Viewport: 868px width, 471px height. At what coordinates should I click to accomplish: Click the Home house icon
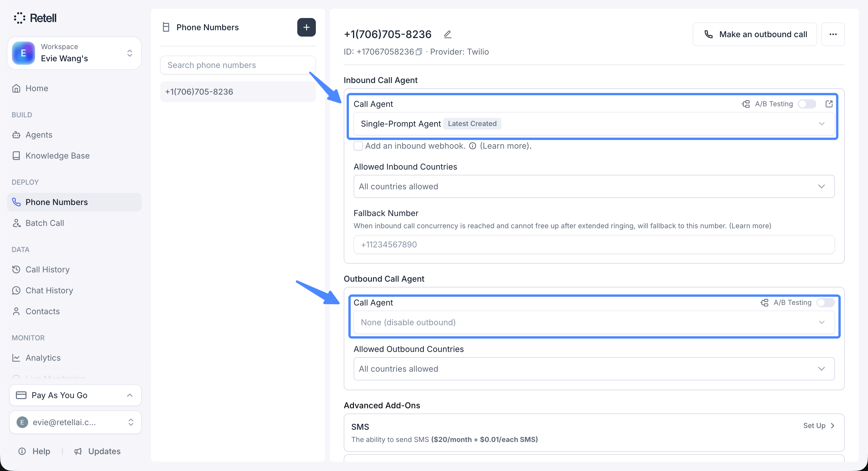point(16,88)
